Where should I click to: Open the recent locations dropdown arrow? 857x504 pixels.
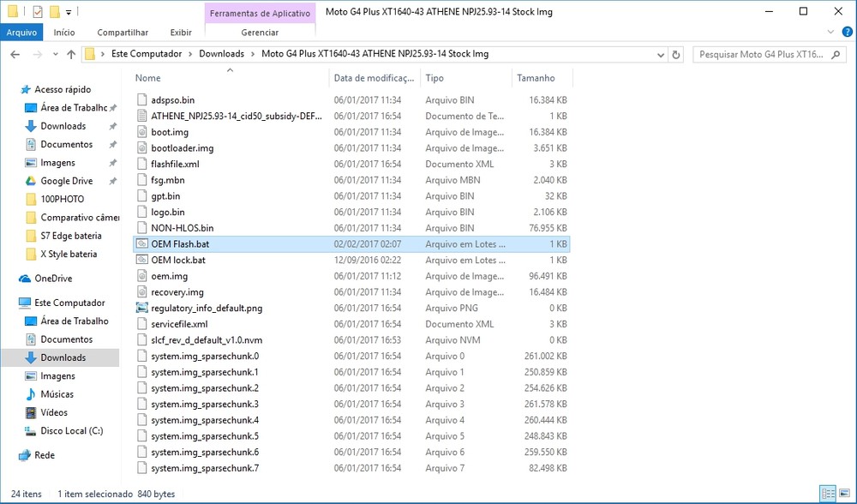coord(53,54)
